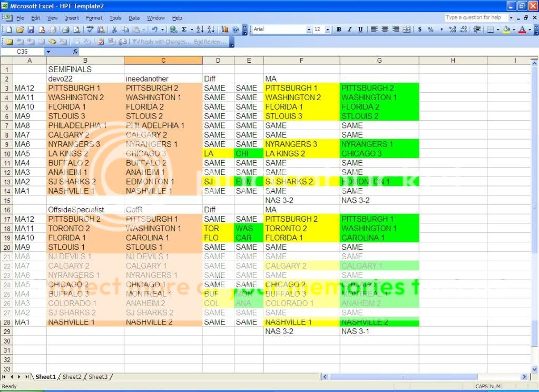The width and height of the screenshot is (539, 392).
Task: Toggle italic formatting
Action: (x=350, y=30)
